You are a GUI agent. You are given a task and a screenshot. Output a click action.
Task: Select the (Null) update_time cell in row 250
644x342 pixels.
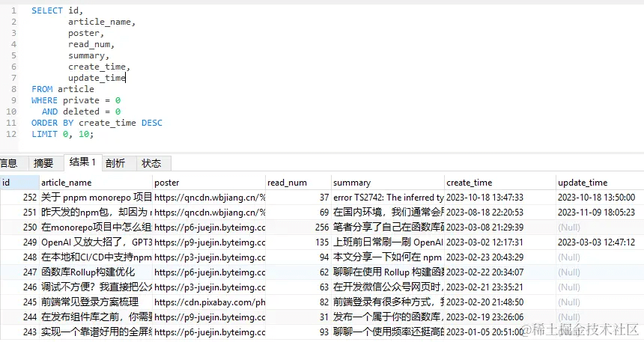(x=600, y=228)
